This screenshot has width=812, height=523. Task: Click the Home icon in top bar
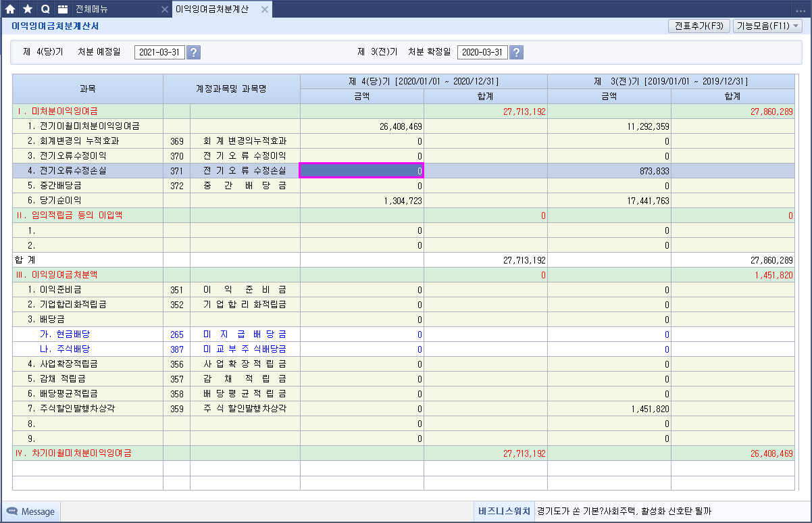coord(10,9)
